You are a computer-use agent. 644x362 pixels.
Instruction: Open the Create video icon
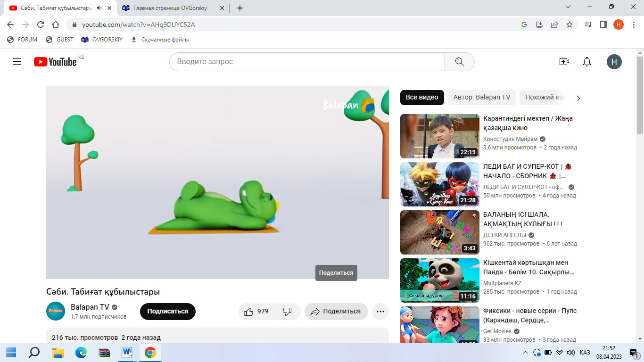pos(564,62)
